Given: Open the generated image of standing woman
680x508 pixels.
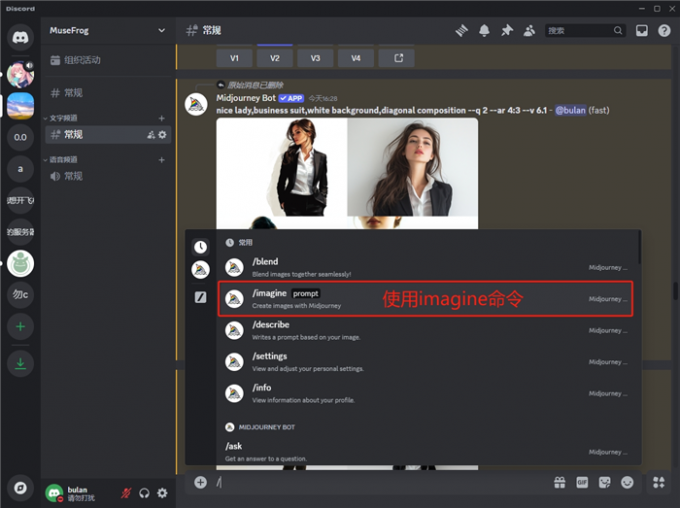Looking at the screenshot, I should point(281,167).
